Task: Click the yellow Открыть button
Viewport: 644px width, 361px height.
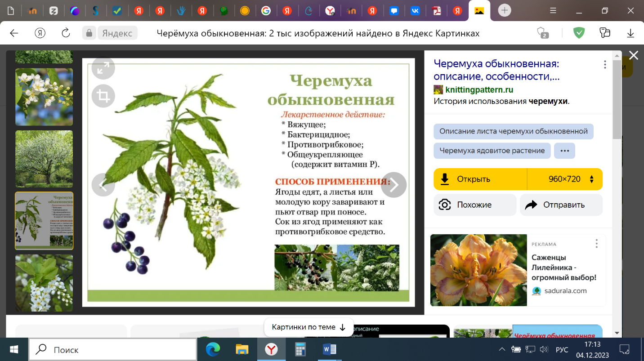Action: (x=480, y=179)
